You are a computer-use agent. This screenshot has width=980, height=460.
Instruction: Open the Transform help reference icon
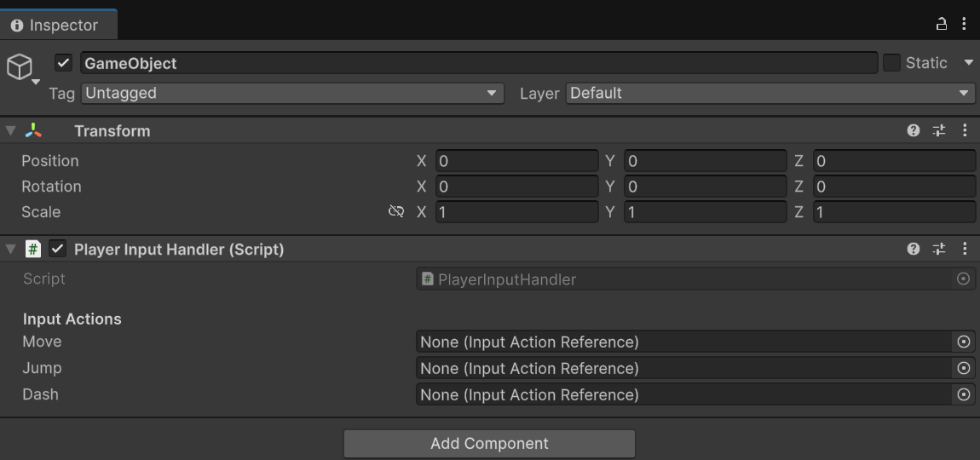(x=914, y=130)
